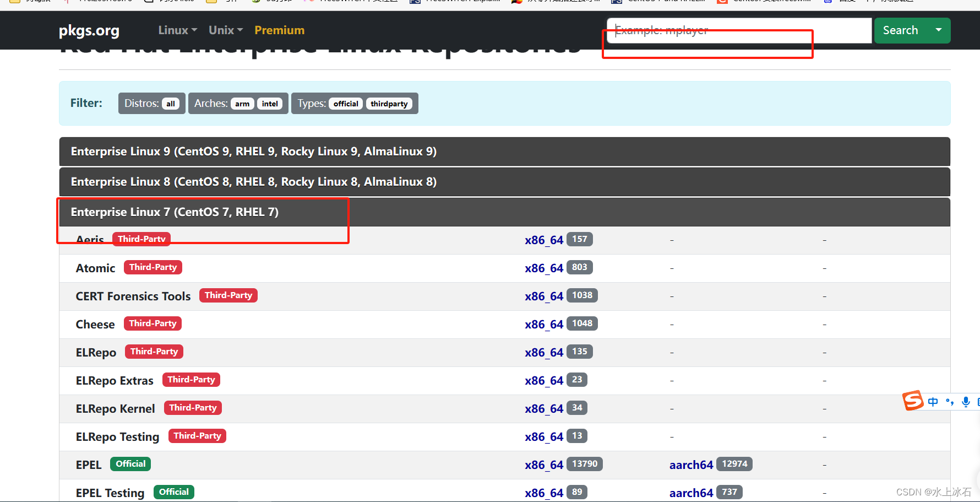
Task: Open ELRepo Kernel x86_64 link
Action: (544, 409)
